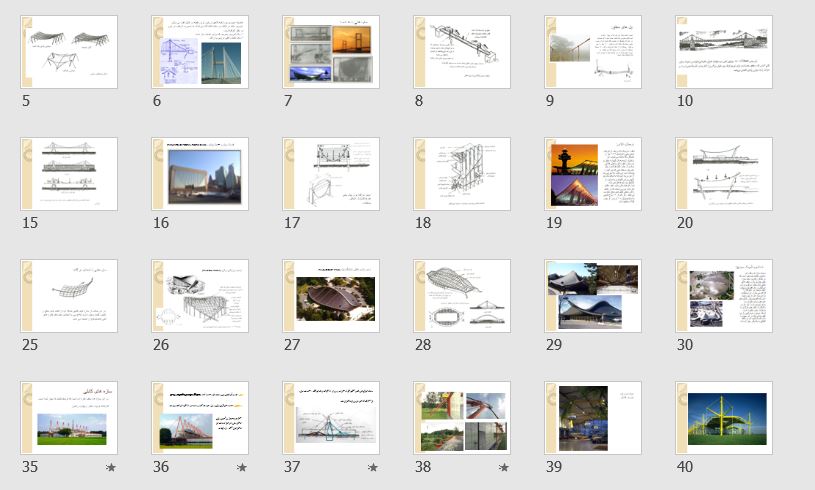Click slide number label 5
This screenshot has width=815, height=490.
(x=26, y=101)
